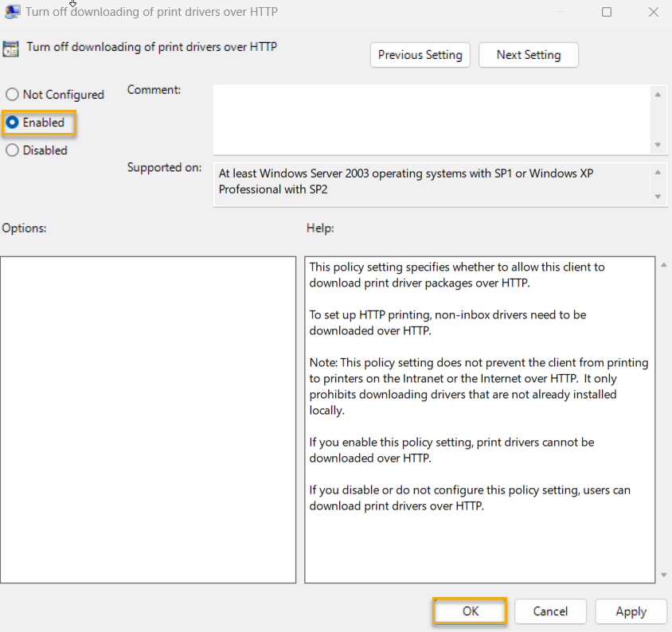Dismiss the dialog with Cancel
Viewport: 672px width, 632px height.
click(x=550, y=611)
